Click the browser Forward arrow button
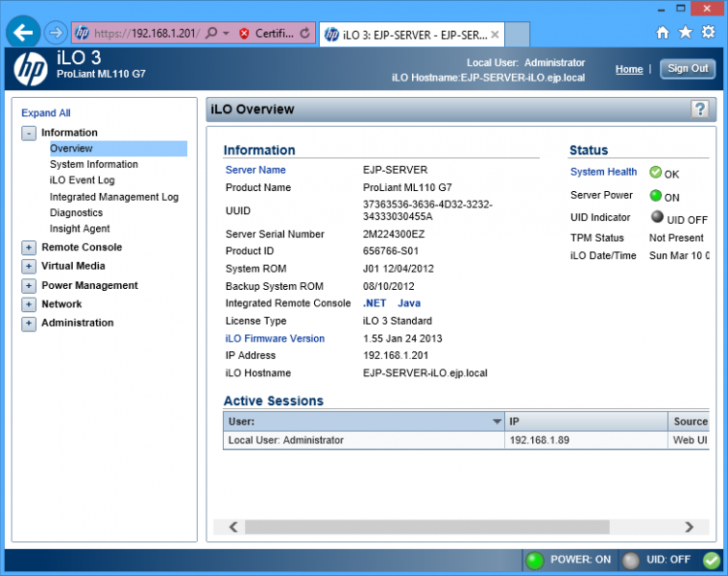Screen dimensions: 728x576 56,33
